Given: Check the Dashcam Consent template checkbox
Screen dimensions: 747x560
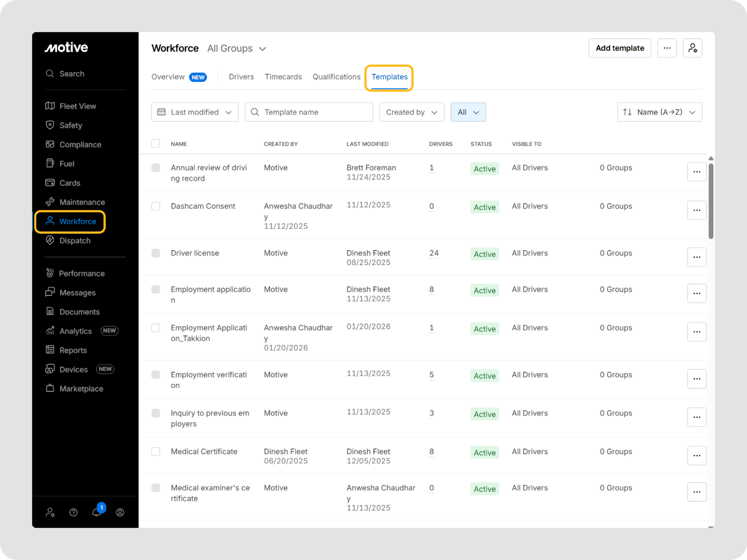Looking at the screenshot, I should coord(156,206).
